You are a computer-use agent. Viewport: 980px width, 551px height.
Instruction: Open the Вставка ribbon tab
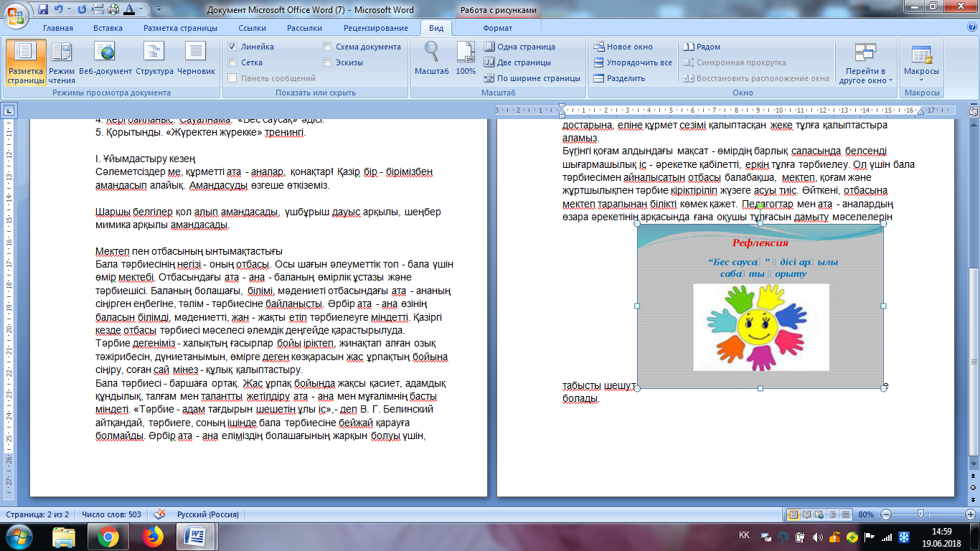click(108, 28)
